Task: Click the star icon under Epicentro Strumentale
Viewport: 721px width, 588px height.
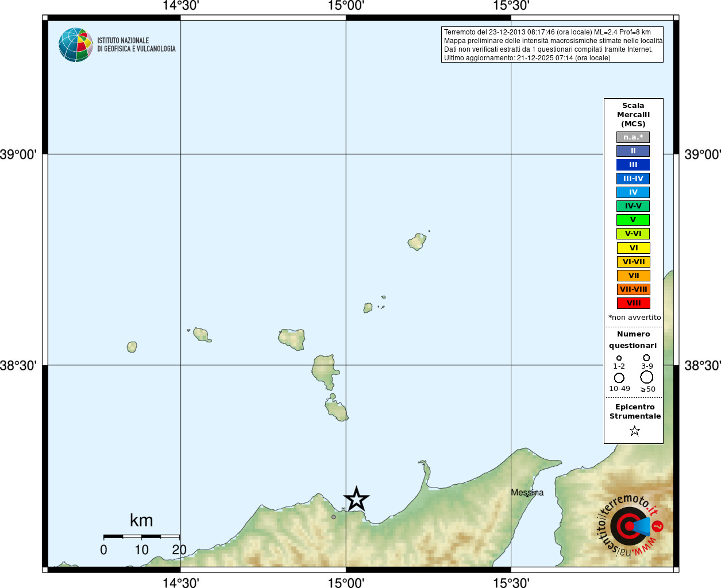Action: coord(635,431)
